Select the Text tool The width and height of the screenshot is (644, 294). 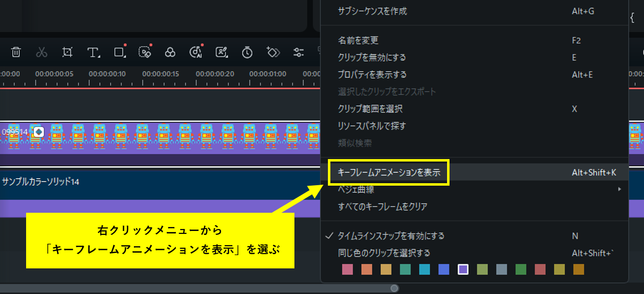pyautogui.click(x=92, y=52)
